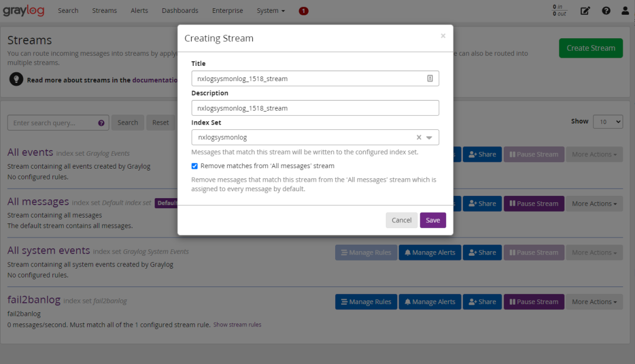Cancel the Creating Stream dialog

click(402, 220)
